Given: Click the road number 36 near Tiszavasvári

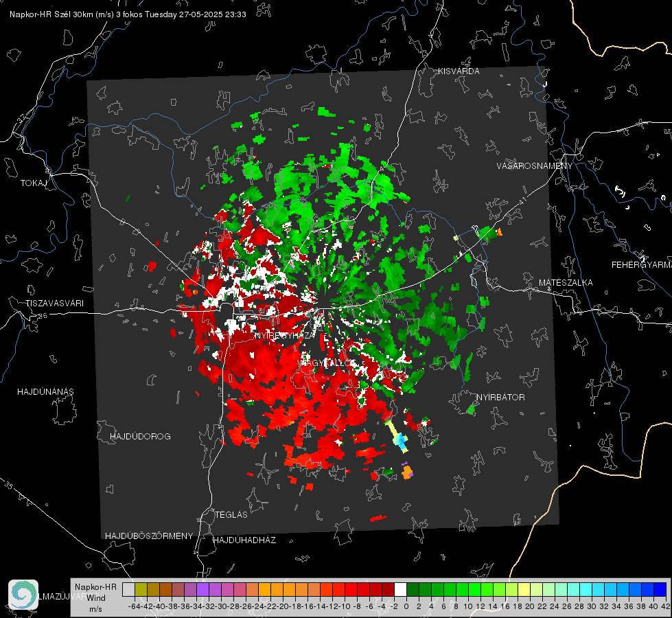Looking at the screenshot, I should [x=43, y=316].
